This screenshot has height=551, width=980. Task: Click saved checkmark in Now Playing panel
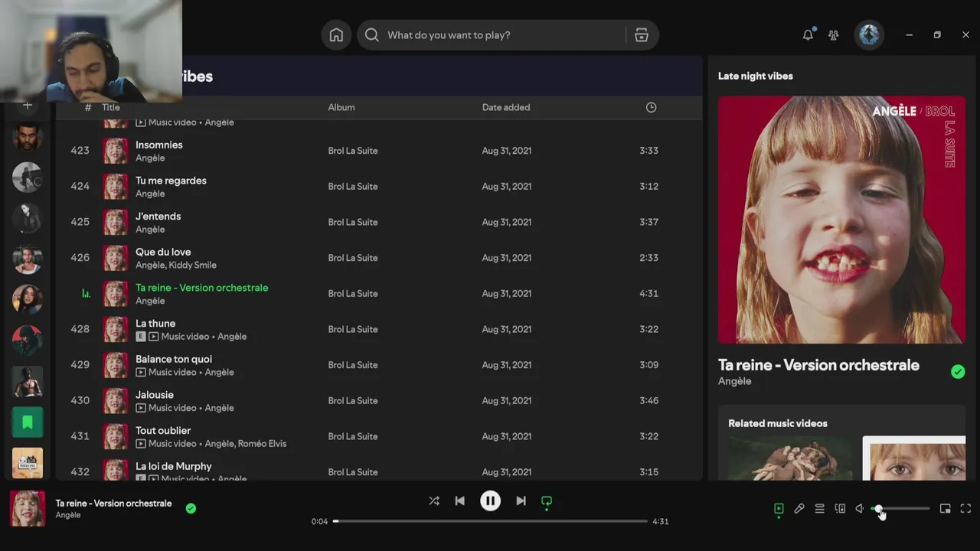(958, 372)
